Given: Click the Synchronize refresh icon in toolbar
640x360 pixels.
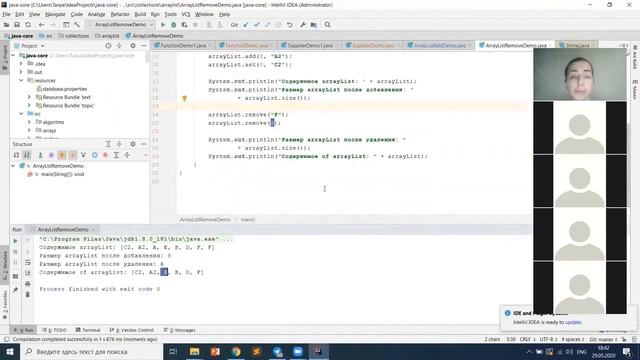Looking at the screenshot, I should 28,25.
